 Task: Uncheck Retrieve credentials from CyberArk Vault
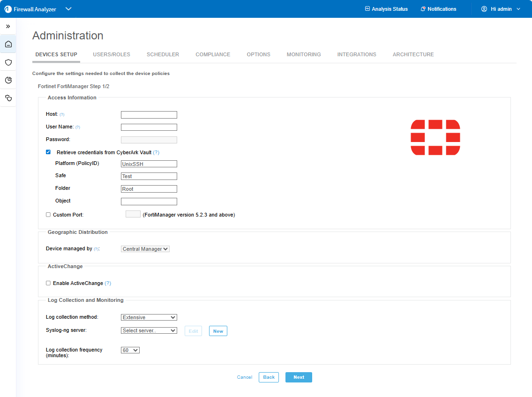click(x=48, y=152)
